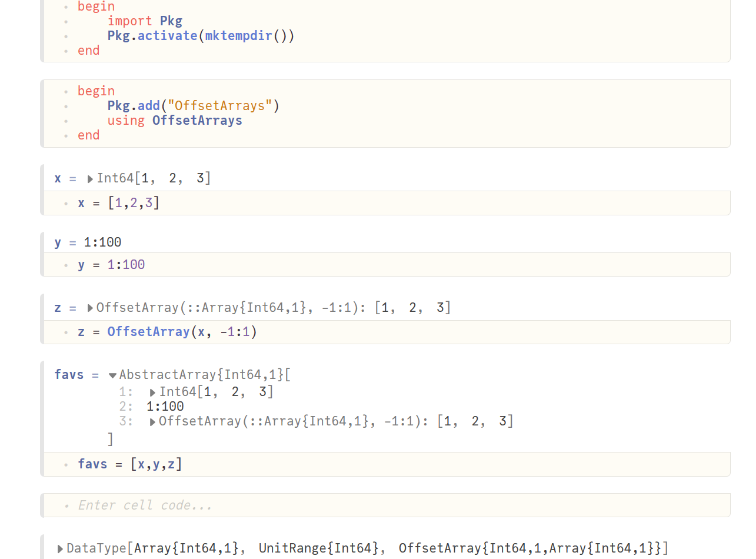This screenshot has width=756, height=559.
Task: Click the "using OffsetArrays" code line
Action: click(175, 121)
